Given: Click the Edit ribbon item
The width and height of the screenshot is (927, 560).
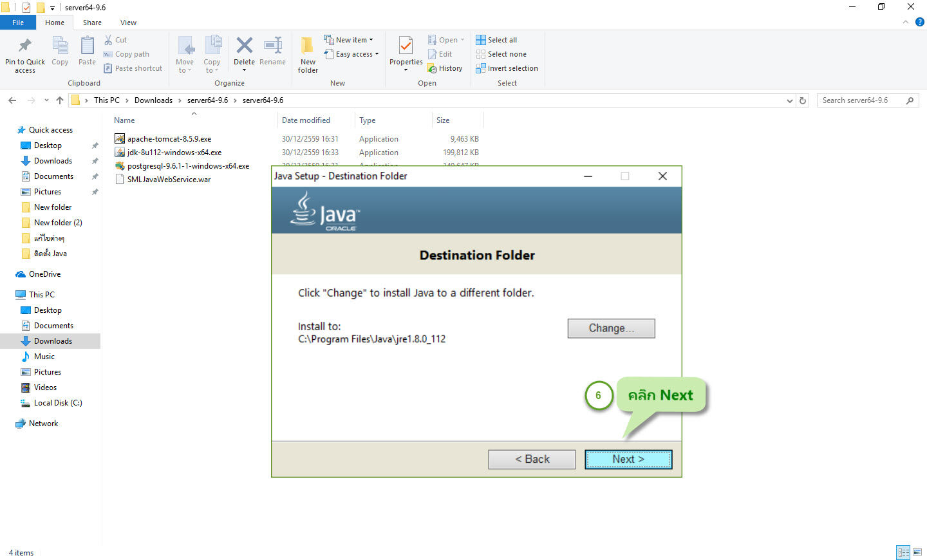Looking at the screenshot, I should pos(440,54).
